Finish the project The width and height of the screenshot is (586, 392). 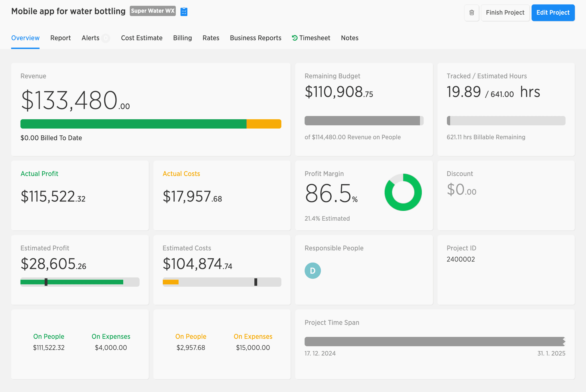[x=505, y=13]
